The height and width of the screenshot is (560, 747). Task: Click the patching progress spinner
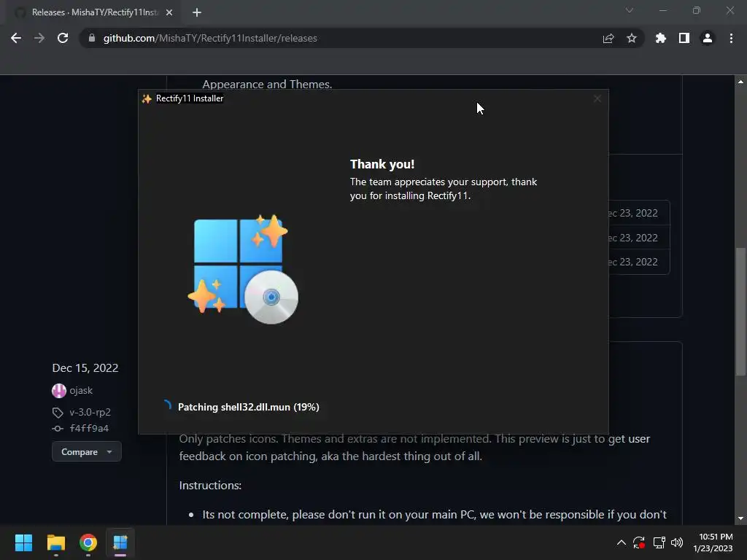coord(167,405)
